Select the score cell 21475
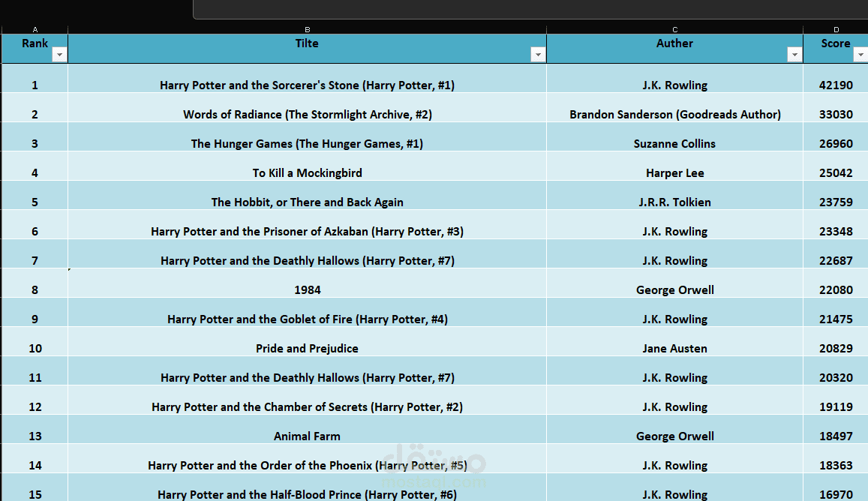The width and height of the screenshot is (868, 501). (x=836, y=313)
